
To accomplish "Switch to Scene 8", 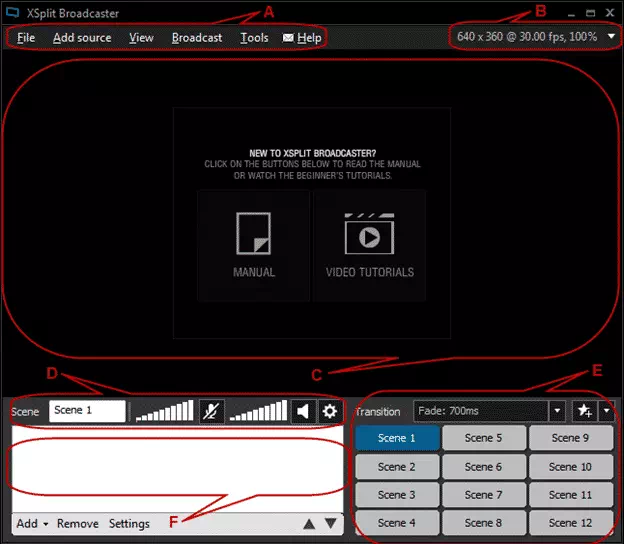I will pyautogui.click(x=484, y=523).
